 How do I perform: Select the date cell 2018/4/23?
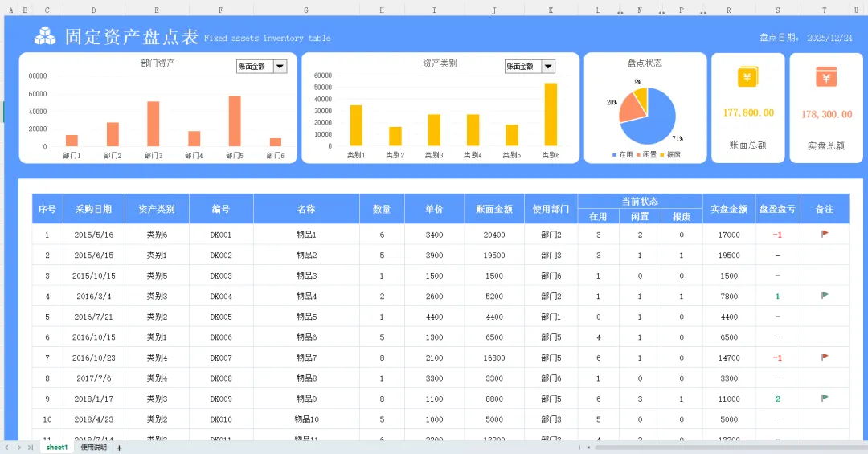pyautogui.click(x=93, y=419)
